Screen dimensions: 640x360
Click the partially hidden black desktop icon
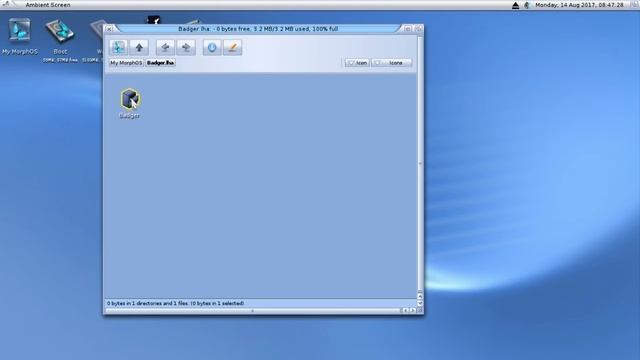click(x=153, y=20)
